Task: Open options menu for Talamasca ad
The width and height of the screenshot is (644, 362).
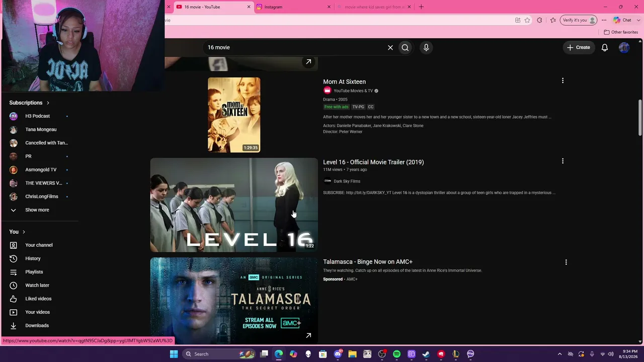Action: (566, 262)
